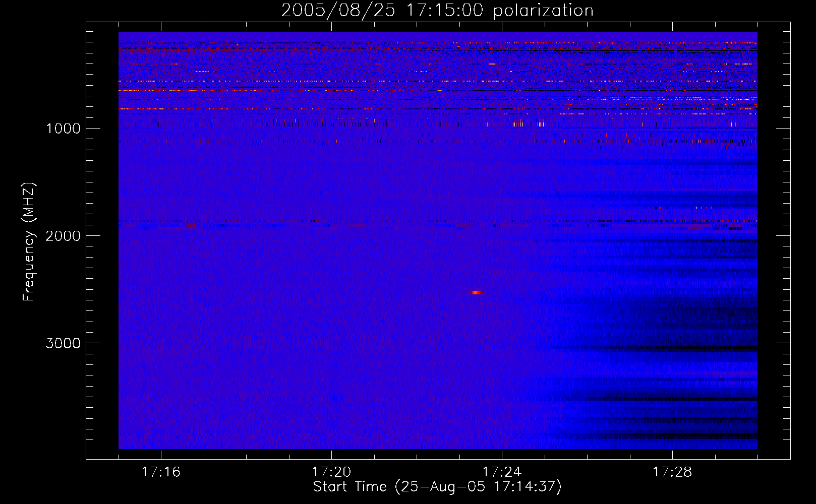This screenshot has width=816, height=504.
Task: Click the 1000 MHz frequency tick label
Action: point(63,129)
